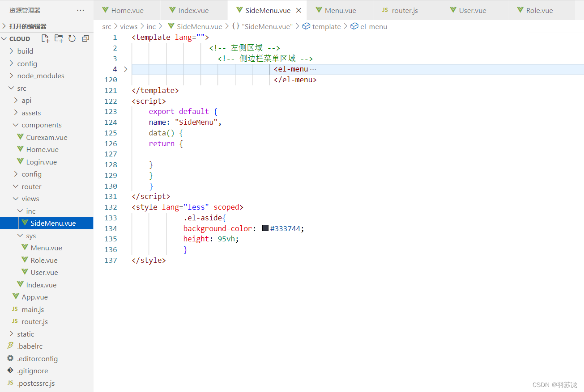Switch to the Menu.vue tab

click(341, 10)
